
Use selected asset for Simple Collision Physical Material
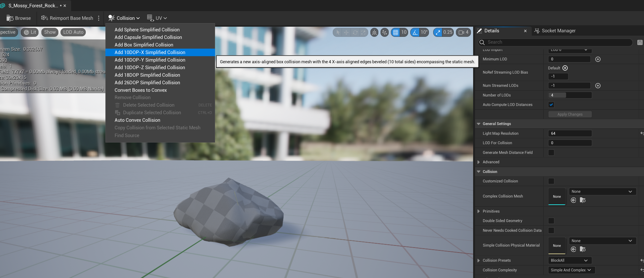[574, 249]
